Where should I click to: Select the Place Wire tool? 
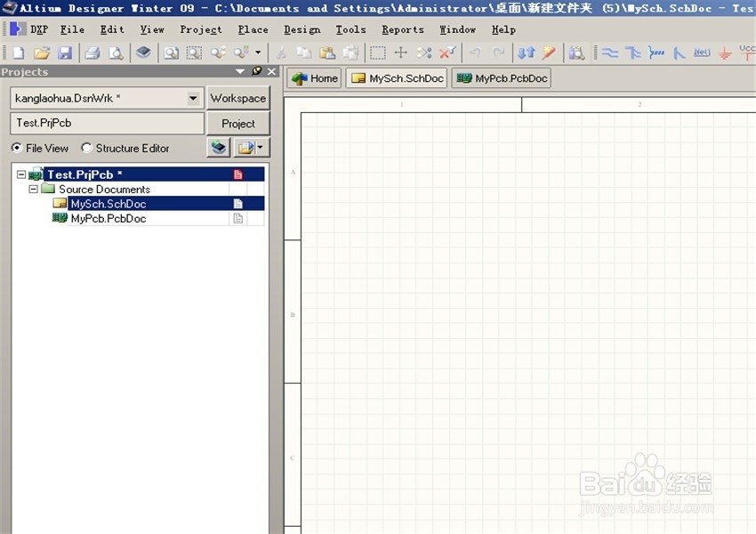610,53
